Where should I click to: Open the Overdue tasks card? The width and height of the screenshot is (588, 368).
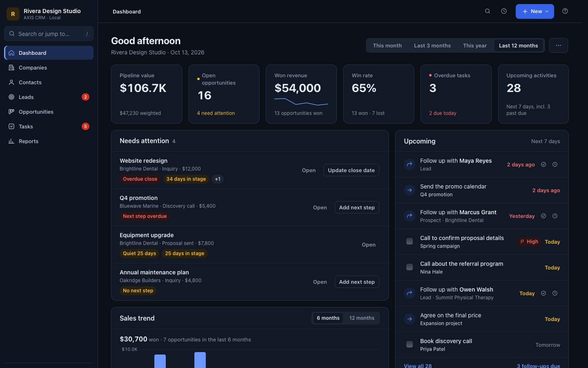[x=456, y=94]
